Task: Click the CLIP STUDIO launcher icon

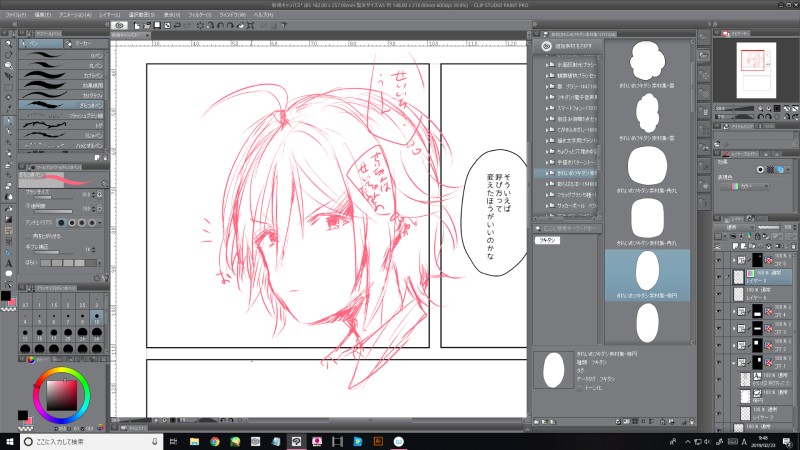Action: click(x=119, y=25)
